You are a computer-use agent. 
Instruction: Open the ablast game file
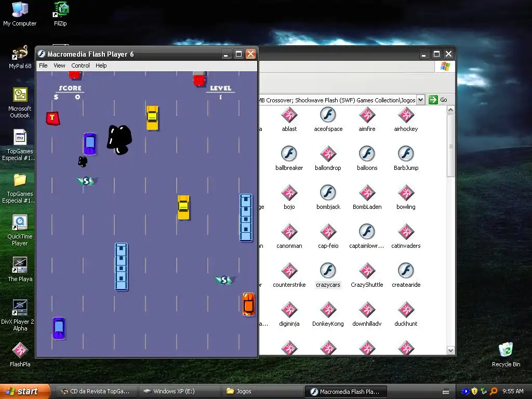point(289,115)
